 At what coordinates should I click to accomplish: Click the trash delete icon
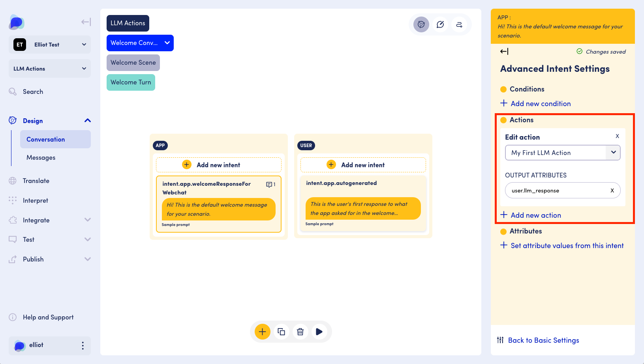pyautogui.click(x=300, y=332)
